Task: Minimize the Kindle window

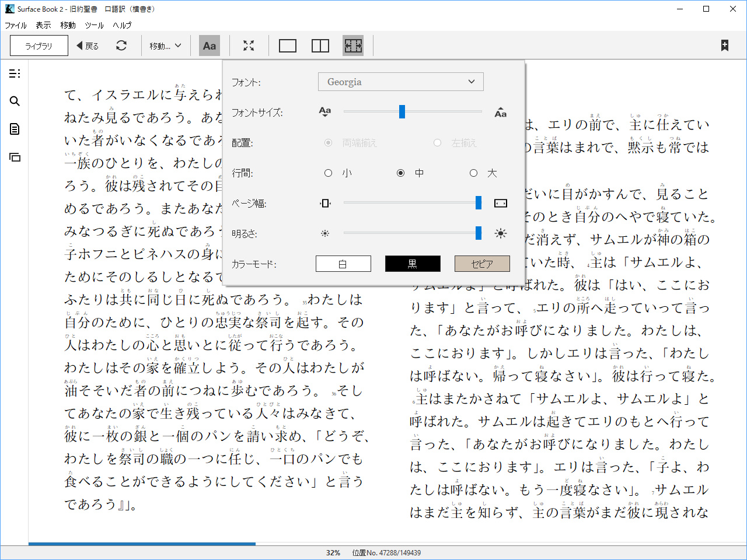Action: tap(679, 9)
